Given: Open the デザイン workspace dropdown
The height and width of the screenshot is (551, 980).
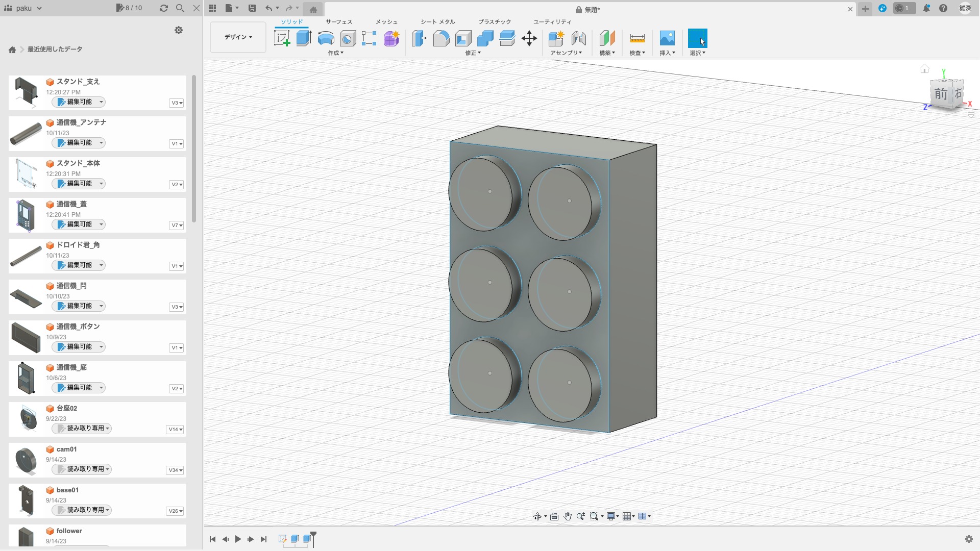Looking at the screenshot, I should [238, 37].
